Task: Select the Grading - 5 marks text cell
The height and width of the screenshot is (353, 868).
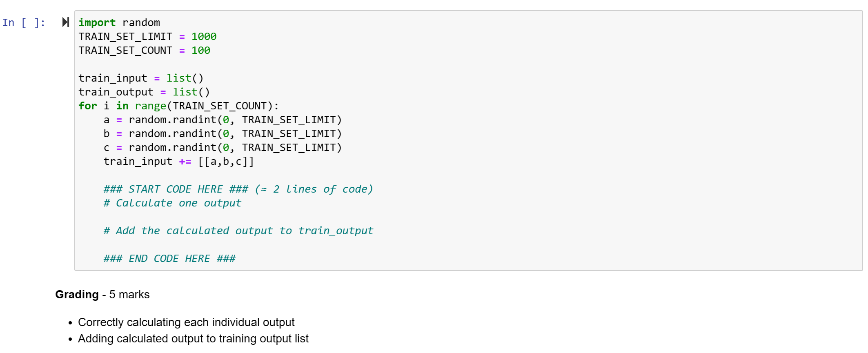Action: (102, 294)
